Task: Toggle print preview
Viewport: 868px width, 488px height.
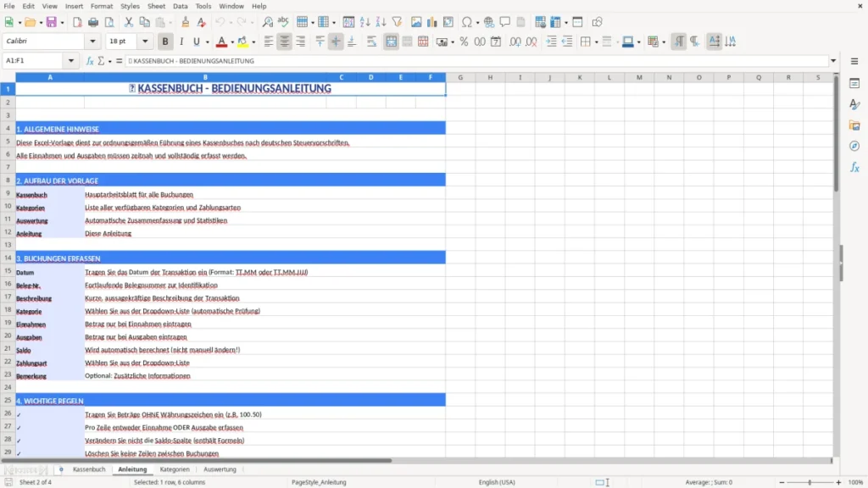Action: click(x=109, y=22)
